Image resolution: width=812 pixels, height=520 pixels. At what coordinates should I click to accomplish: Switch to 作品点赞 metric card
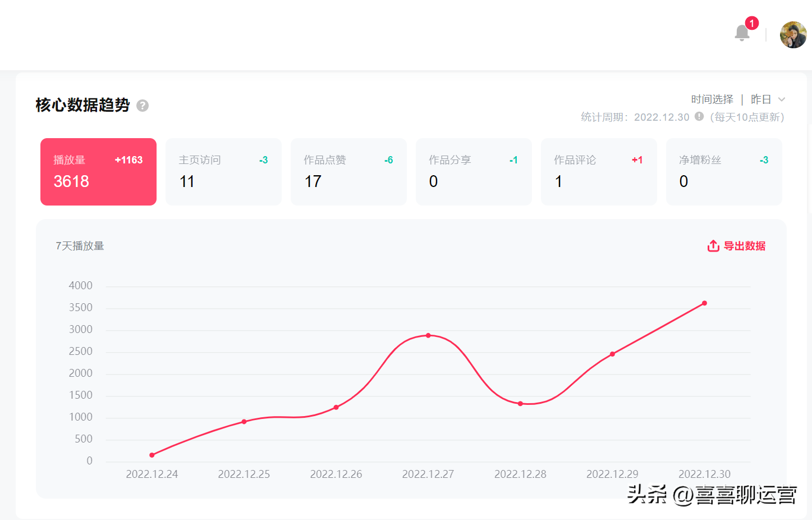[x=348, y=172]
